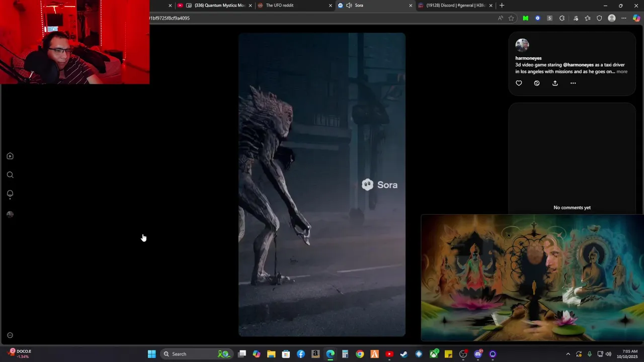Open Read Aloud in the address bar
644x362 pixels.
point(500,18)
